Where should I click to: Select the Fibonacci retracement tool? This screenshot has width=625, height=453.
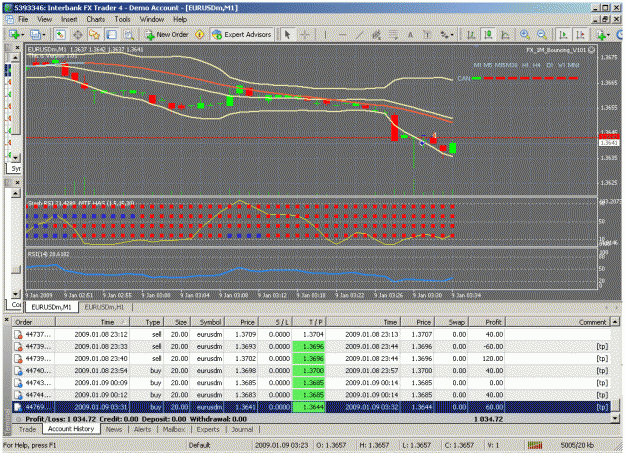point(393,35)
